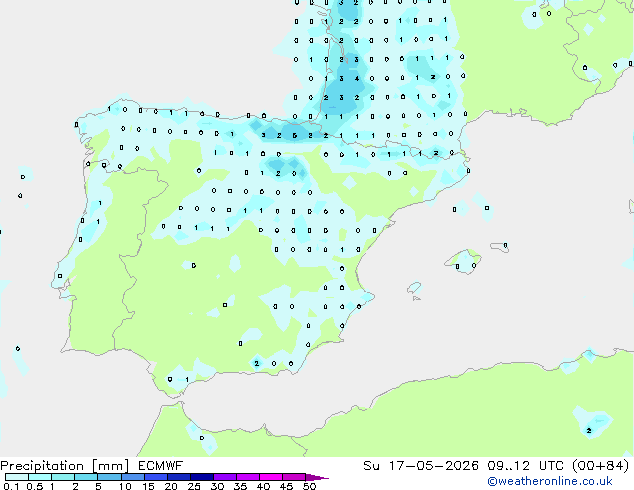Click the 45–50 mm legend color swatch
This screenshot has height=490, width=634.
pyautogui.click(x=294, y=477)
